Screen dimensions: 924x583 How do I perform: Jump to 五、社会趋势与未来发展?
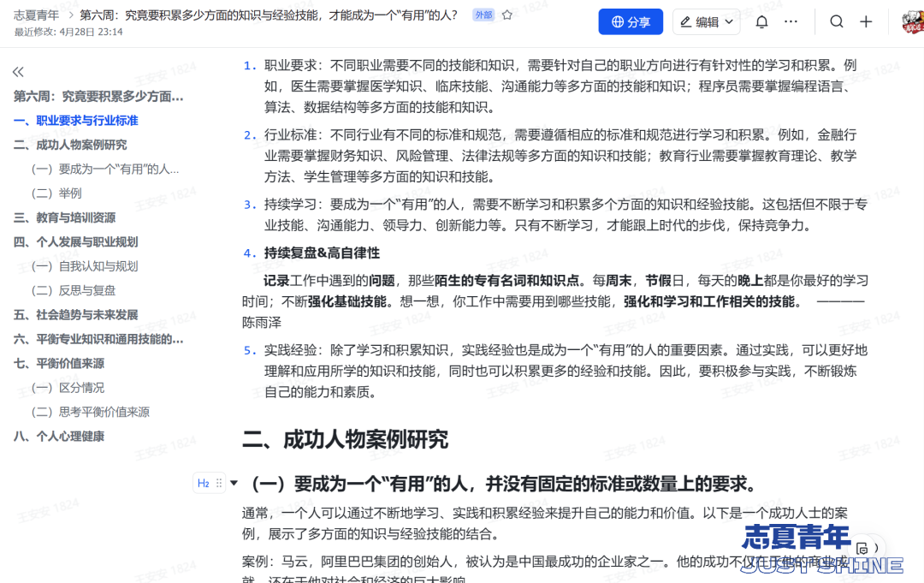76,315
